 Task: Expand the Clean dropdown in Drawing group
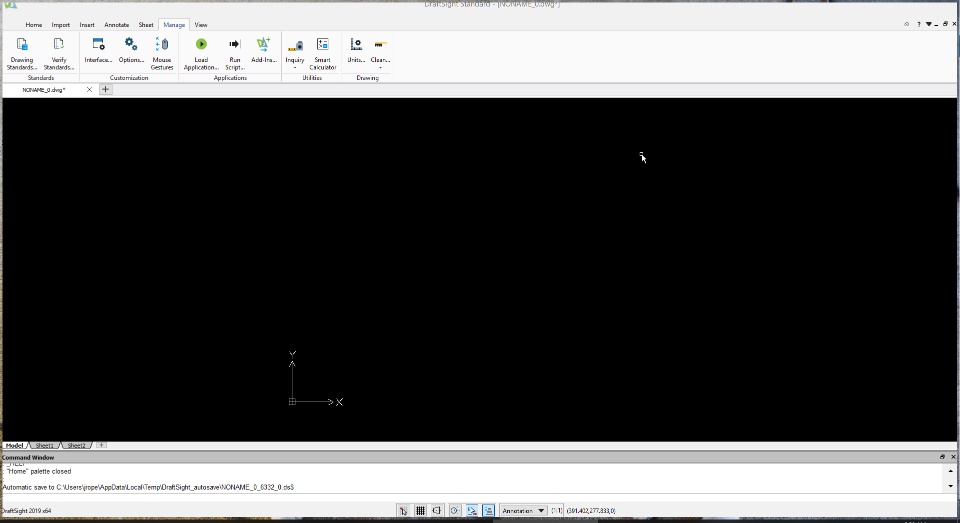(x=380, y=67)
